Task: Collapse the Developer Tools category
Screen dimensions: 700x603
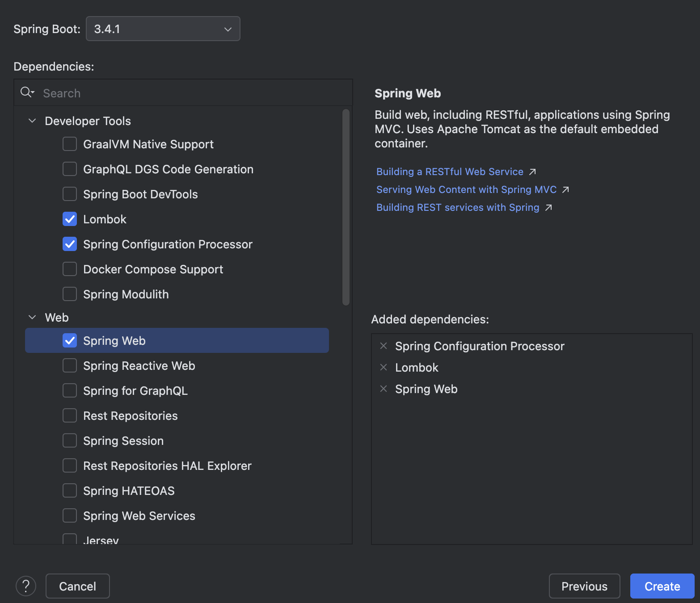Action: [32, 121]
